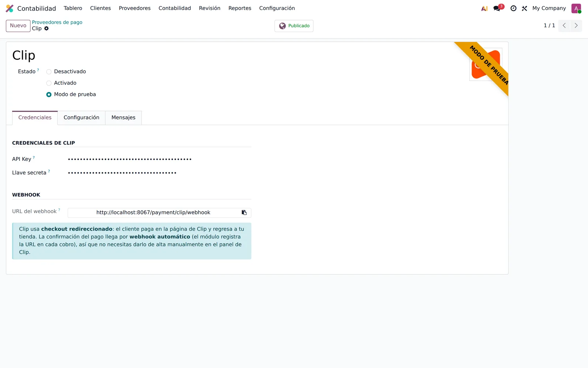Viewport: 588px width, 368px height.
Task: Open the user avatar menu
Action: click(576, 8)
